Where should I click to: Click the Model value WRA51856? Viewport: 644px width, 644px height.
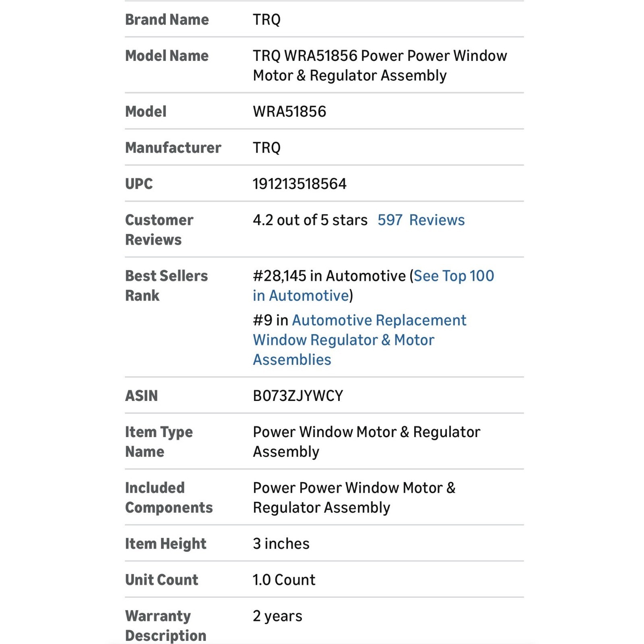click(x=289, y=111)
